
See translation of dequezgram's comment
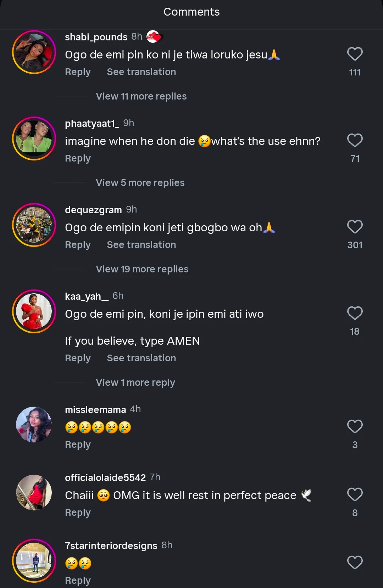click(141, 245)
